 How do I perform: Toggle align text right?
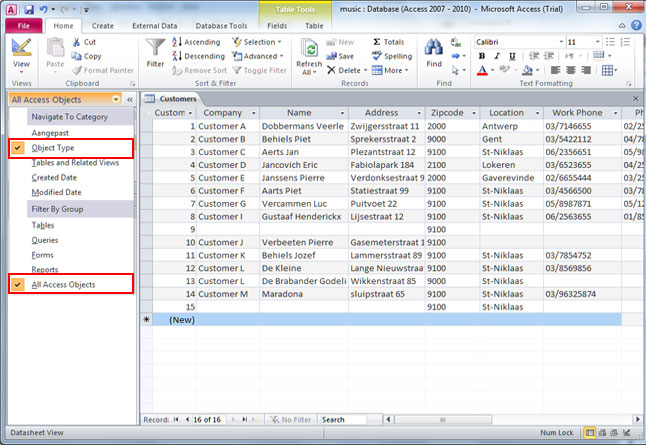point(586,70)
